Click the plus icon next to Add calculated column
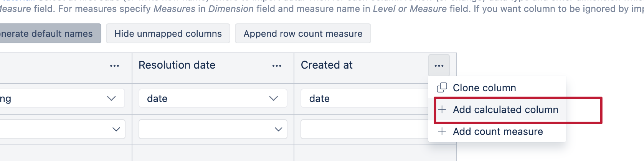Screen dimensions: 644x161 (442, 110)
